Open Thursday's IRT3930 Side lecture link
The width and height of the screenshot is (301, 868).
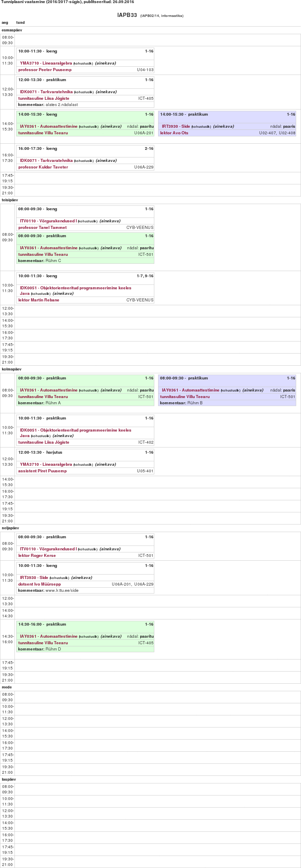point(34,578)
